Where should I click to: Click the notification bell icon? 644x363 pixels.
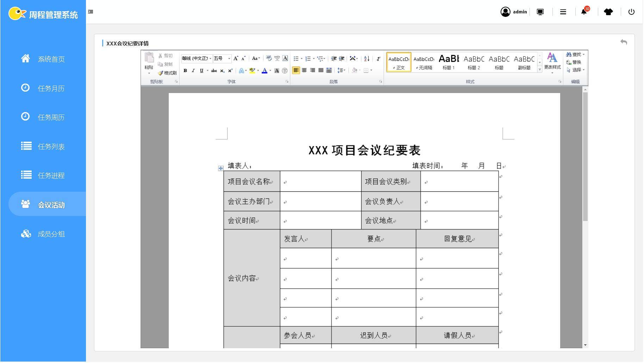pos(584,12)
